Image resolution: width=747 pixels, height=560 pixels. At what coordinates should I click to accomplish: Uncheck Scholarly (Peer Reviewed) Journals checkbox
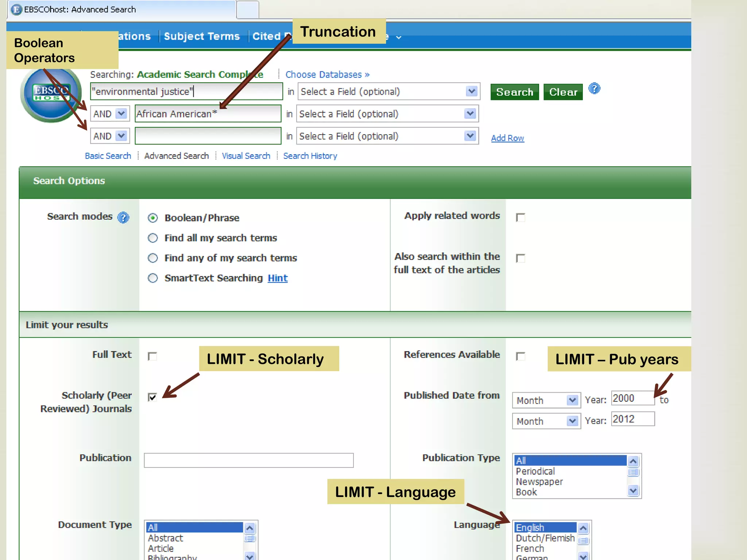(152, 397)
